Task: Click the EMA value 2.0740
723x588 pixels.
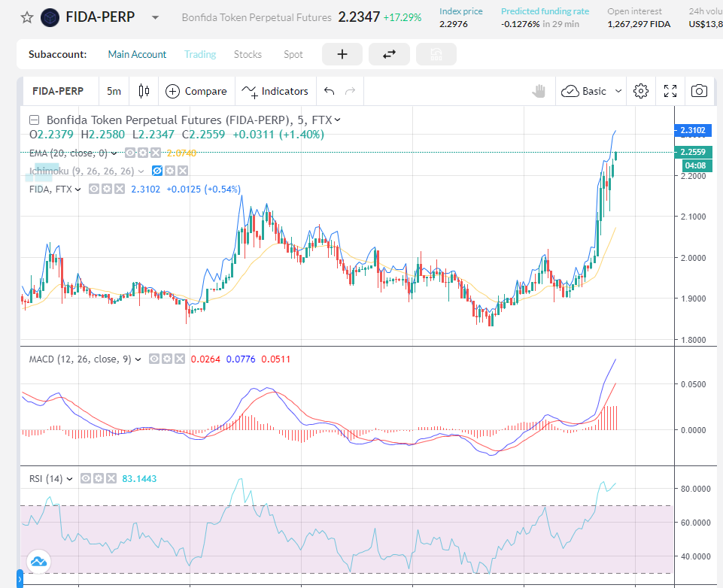Action: click(181, 153)
